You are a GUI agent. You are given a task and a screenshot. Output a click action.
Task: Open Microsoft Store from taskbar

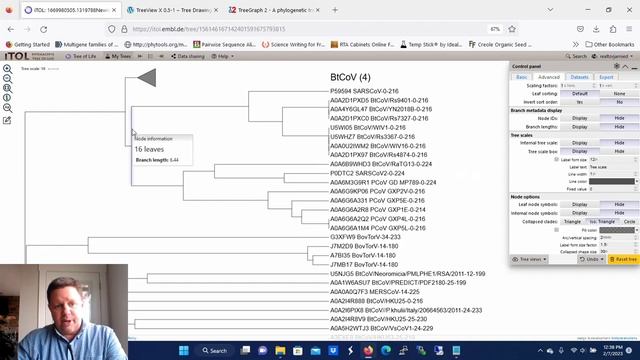pyautogui.click(x=298, y=351)
